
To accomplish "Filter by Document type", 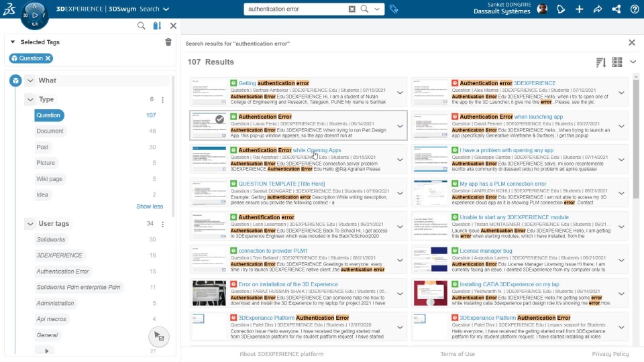I will pyautogui.click(x=50, y=131).
